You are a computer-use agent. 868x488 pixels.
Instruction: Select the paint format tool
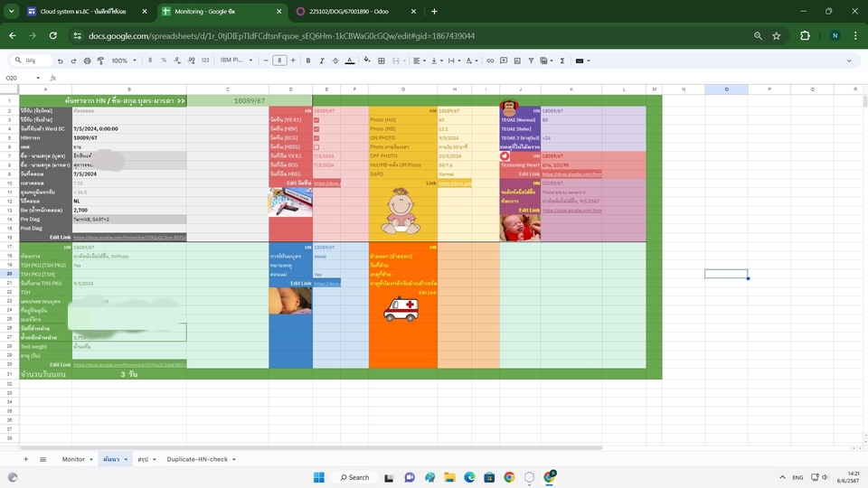point(100,61)
